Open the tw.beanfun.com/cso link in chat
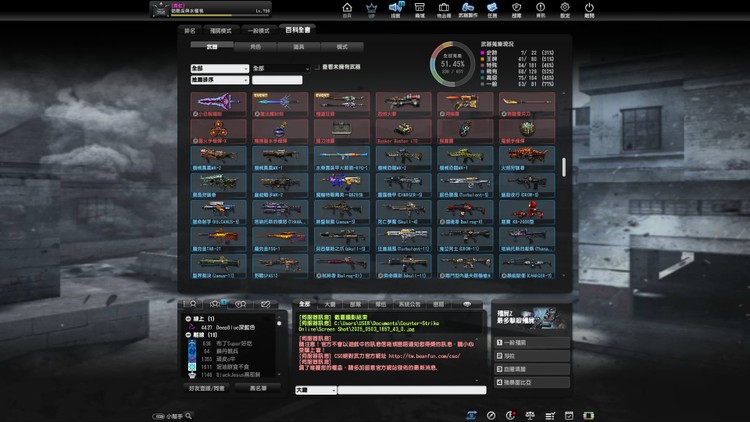The width and height of the screenshot is (750, 422). (424, 356)
